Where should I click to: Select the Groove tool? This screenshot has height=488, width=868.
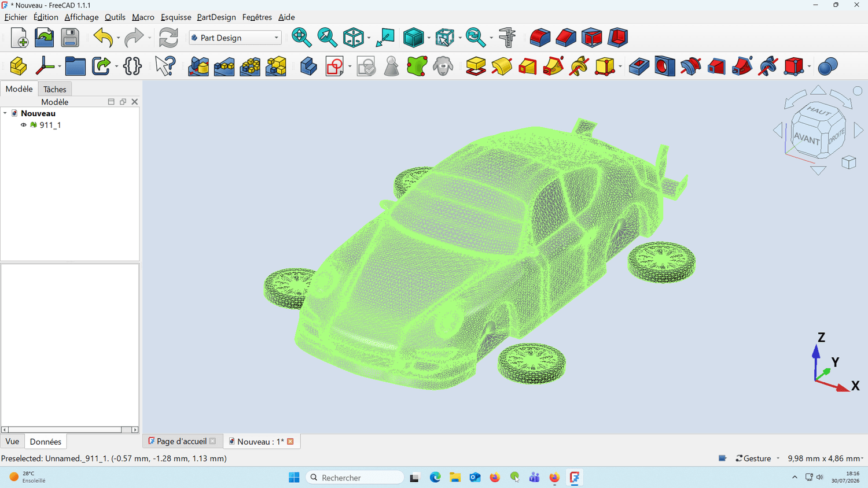pos(690,66)
